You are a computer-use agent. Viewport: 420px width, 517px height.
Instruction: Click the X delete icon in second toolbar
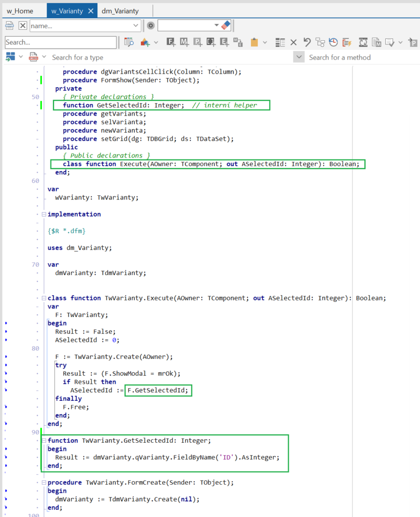pos(293,42)
